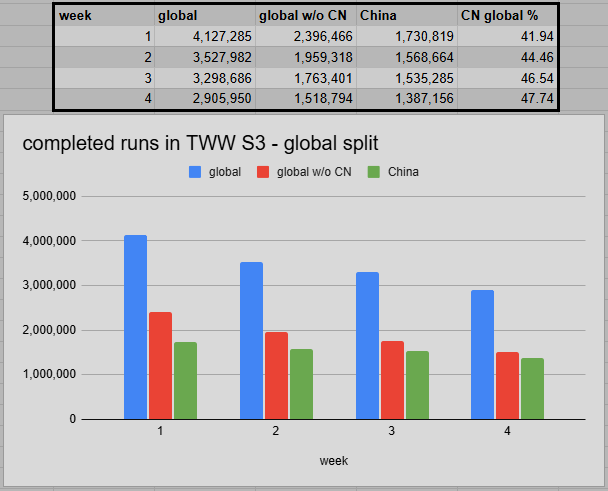This screenshot has height=491, width=608.
Task: Select the 'global' column header cell
Action: [x=205, y=16]
